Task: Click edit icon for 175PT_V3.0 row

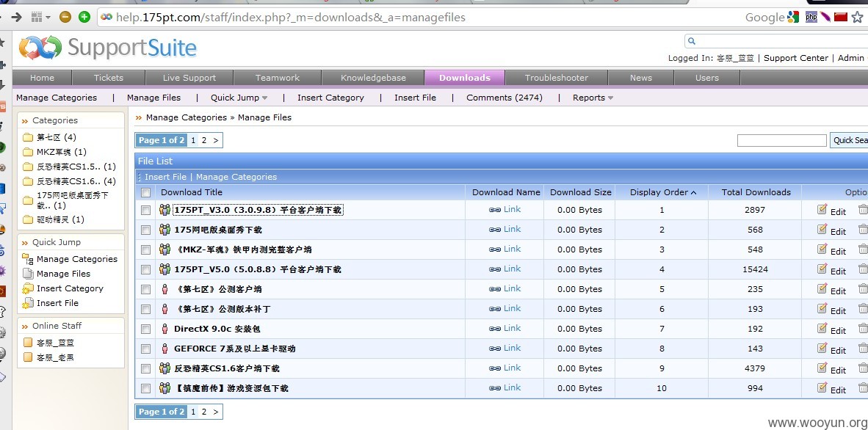Action: (x=822, y=209)
